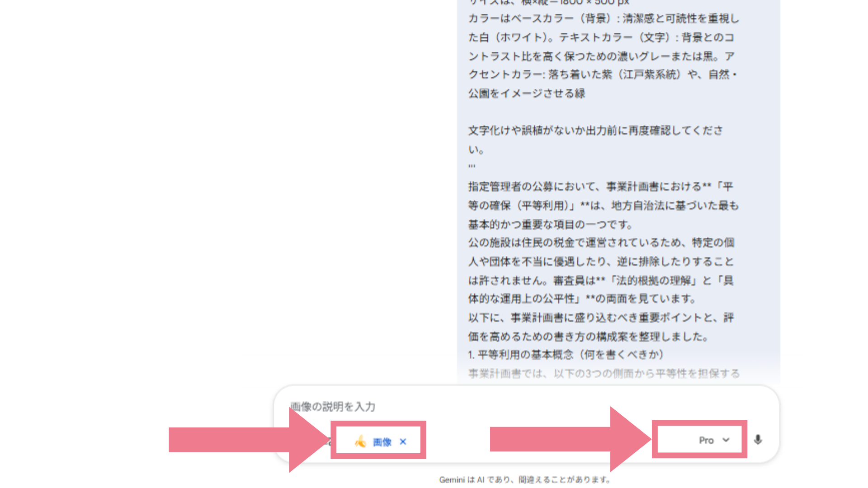Image resolution: width=868 pixels, height=488 pixels.
Task: Click the line starting カラーはベースカラー
Action: point(604,19)
